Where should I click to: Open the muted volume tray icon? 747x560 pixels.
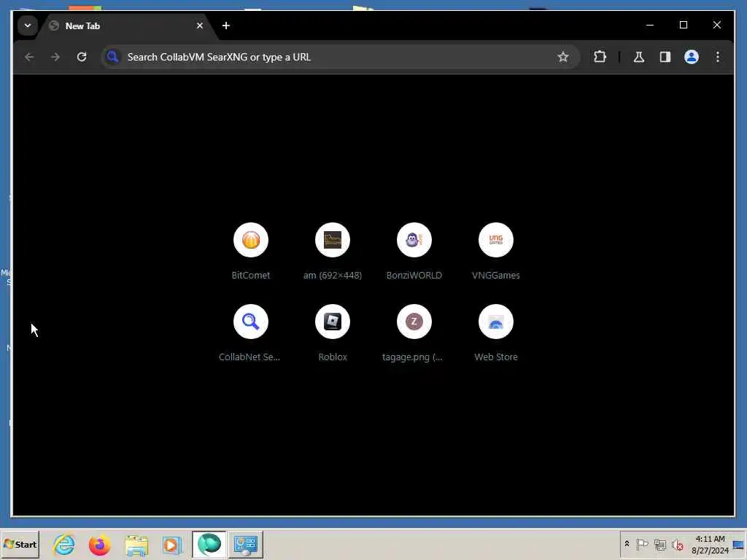677,544
